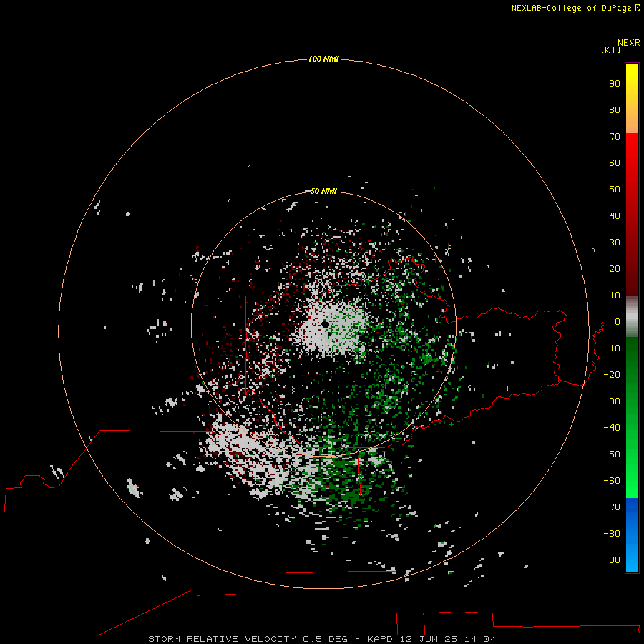Click the 14:04 timestamp in the caption
This screenshot has height=644, width=644.
coord(479,639)
